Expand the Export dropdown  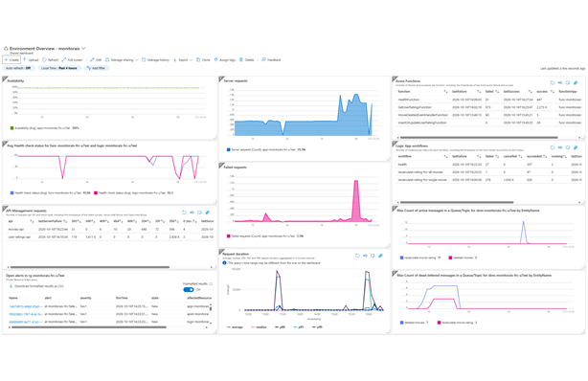tap(183, 60)
